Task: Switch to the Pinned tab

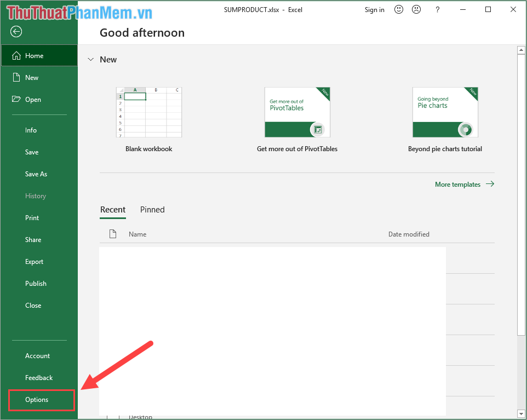Action: tap(152, 210)
